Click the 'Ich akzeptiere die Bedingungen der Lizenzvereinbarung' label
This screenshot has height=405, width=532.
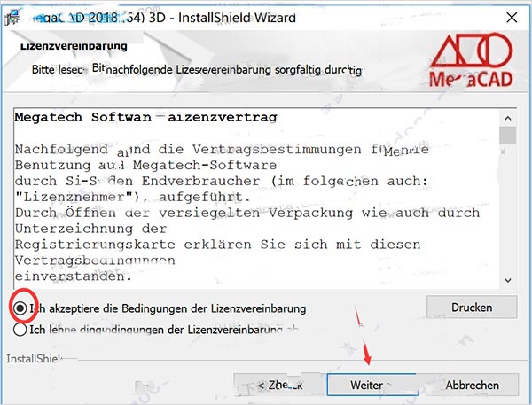coord(168,308)
